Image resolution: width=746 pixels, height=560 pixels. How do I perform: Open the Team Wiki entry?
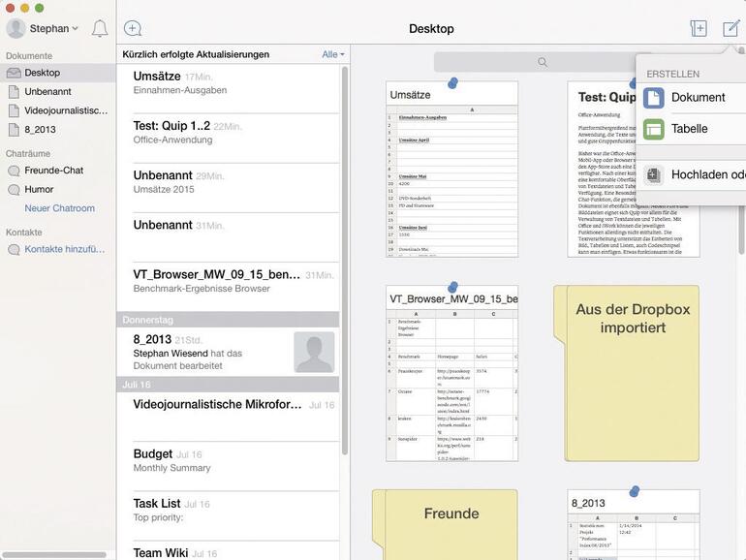[x=229, y=551]
